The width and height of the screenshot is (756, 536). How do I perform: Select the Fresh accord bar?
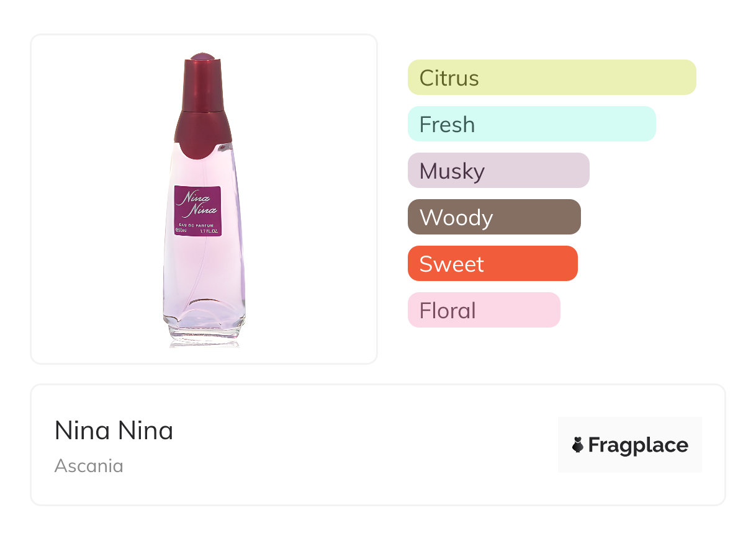tap(531, 124)
